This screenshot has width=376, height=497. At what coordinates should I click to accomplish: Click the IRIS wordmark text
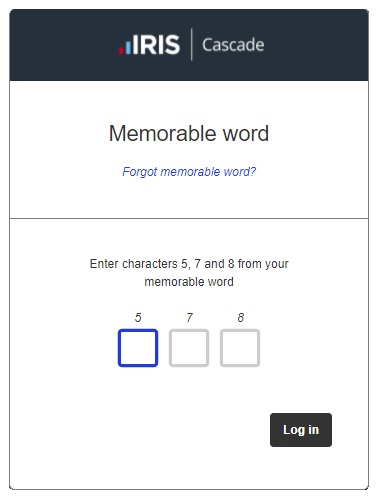[x=157, y=45]
